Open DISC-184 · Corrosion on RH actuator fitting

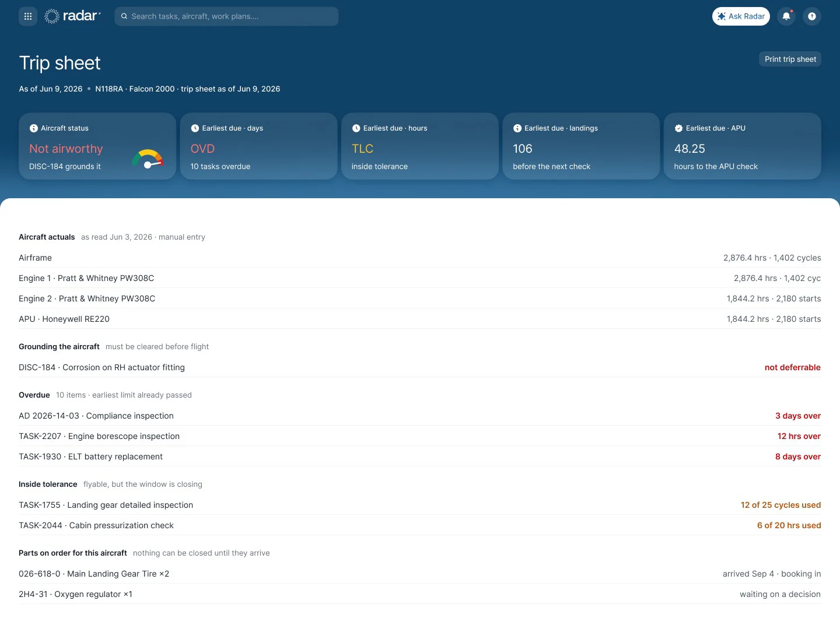point(420,367)
